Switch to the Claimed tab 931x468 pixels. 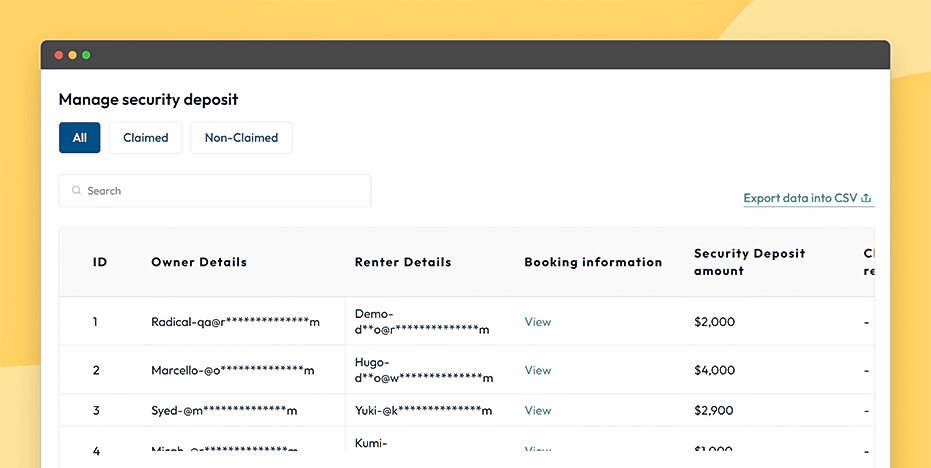point(145,138)
